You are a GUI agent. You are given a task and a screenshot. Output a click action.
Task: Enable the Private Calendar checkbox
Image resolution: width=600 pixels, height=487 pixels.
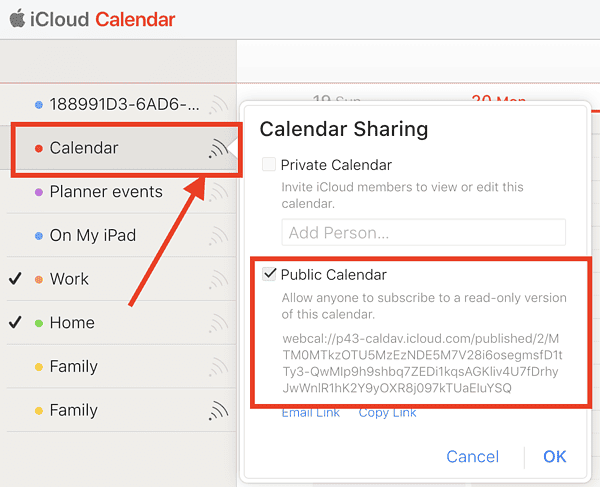pos(269,165)
